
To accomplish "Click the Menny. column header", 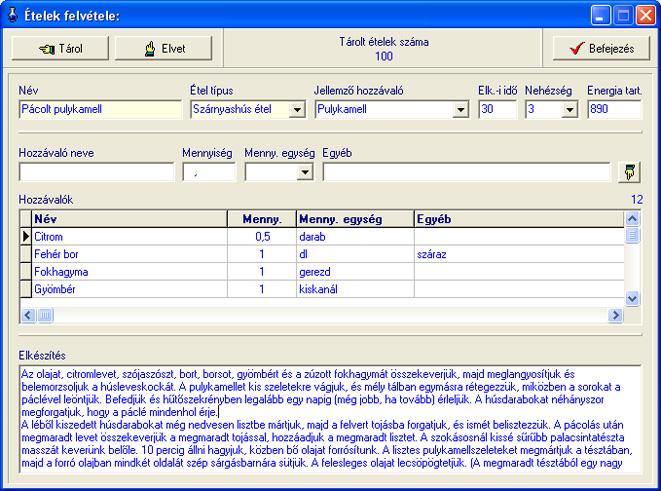I will click(262, 219).
